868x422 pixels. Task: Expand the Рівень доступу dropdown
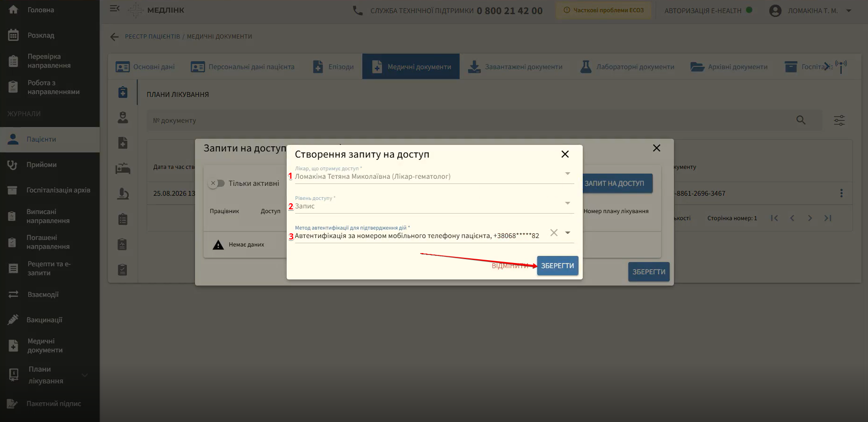tap(568, 203)
